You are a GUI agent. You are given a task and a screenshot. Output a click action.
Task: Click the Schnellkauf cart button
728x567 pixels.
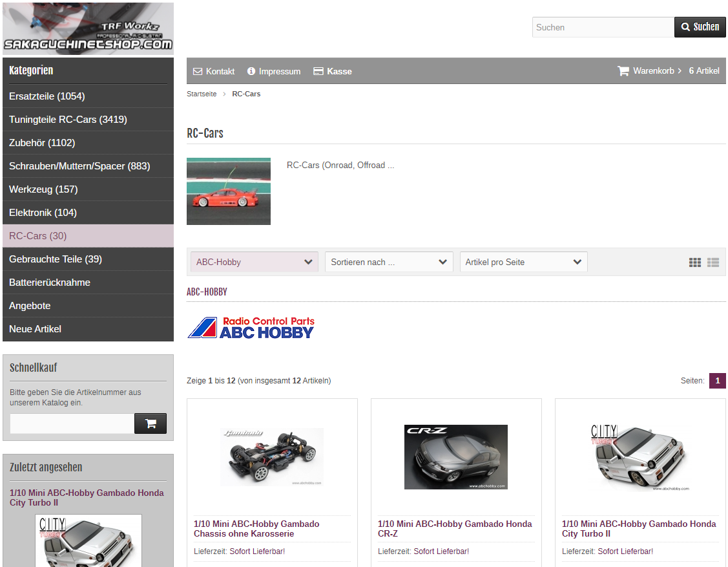pos(151,423)
